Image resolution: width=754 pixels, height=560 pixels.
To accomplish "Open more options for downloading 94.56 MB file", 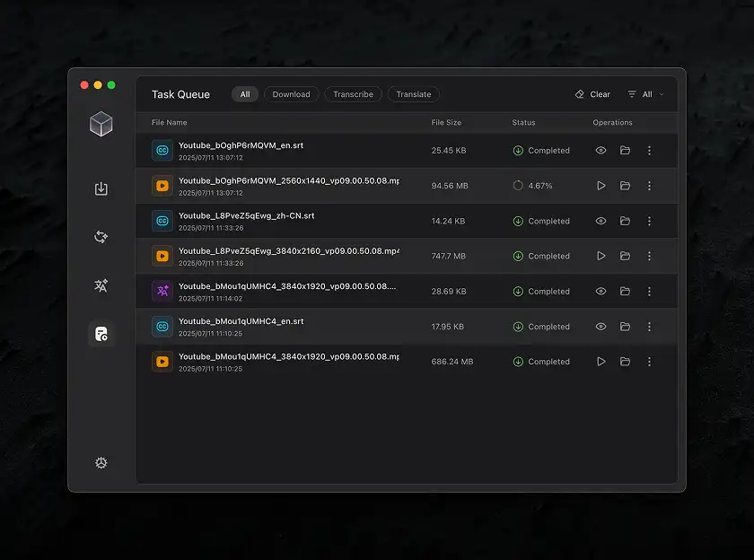I will pos(649,186).
